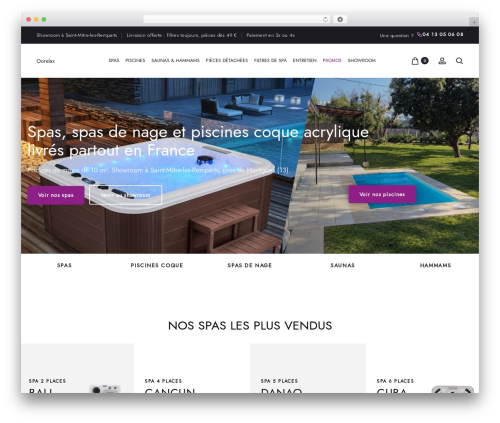Open the SPA 2 PLACES product card
The height and width of the screenshot is (423, 500).
click(x=77, y=368)
